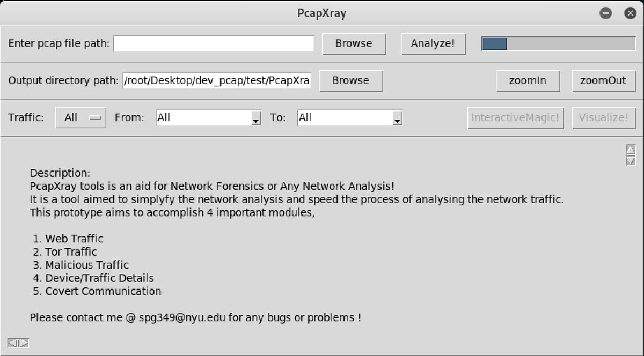Click the analysis progress bar

click(x=558, y=43)
